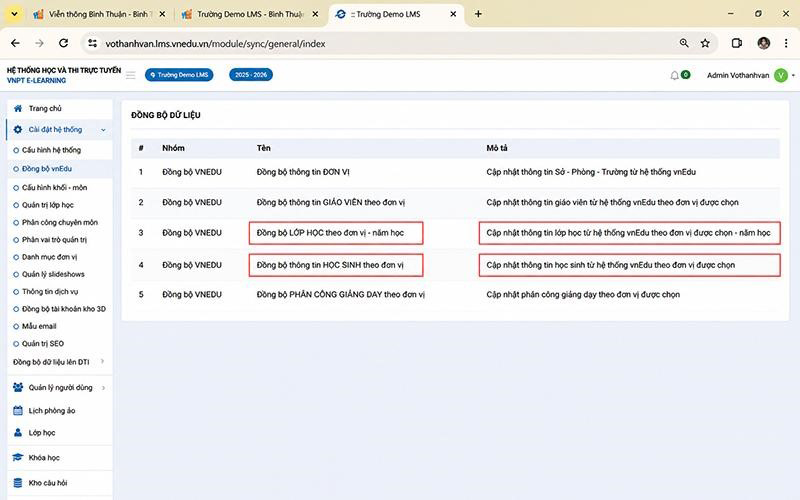Open the zoom magnifier icon in address bar
The width and height of the screenshot is (800, 500).
pos(684,43)
